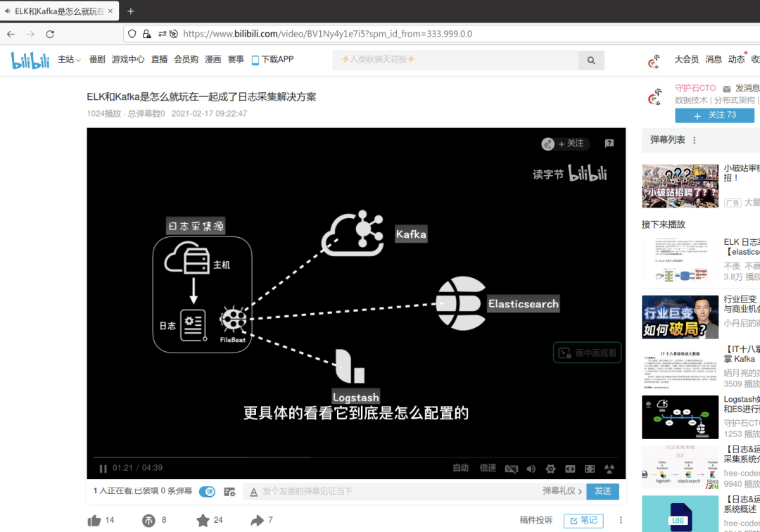Image resolution: width=760 pixels, height=532 pixels.
Task: Open 会员购 navigation item
Action: click(x=186, y=59)
